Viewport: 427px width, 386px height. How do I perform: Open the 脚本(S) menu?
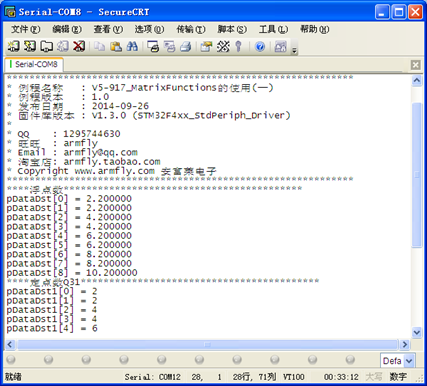(x=232, y=29)
